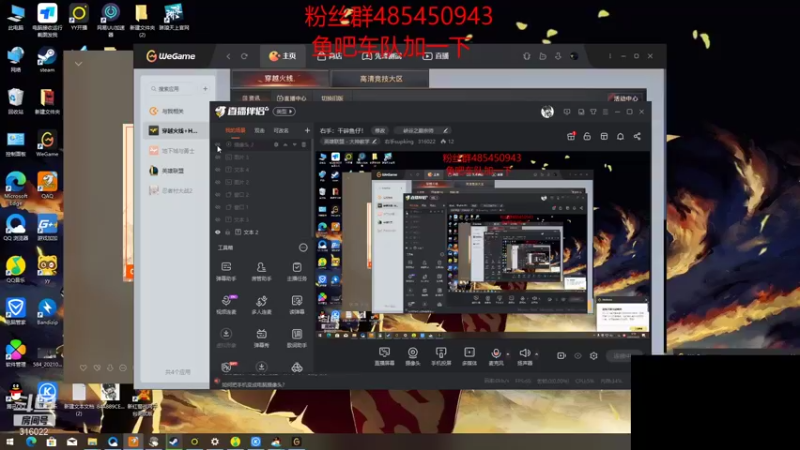Move 摄像头 2 source down with arrow
Viewport: 800px width, 450px height.
[294, 145]
